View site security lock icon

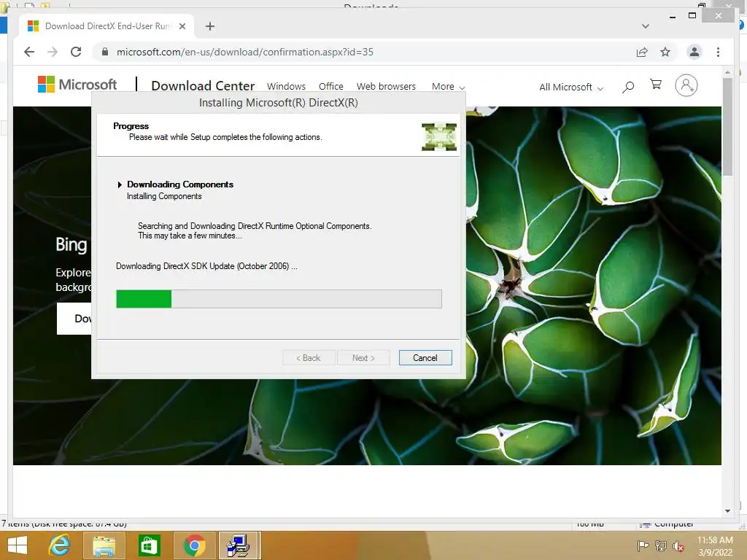(105, 52)
